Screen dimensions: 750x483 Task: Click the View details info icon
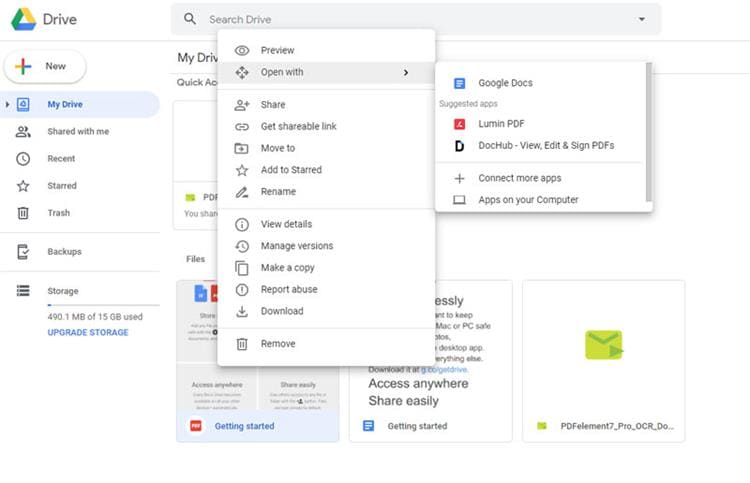tap(242, 224)
